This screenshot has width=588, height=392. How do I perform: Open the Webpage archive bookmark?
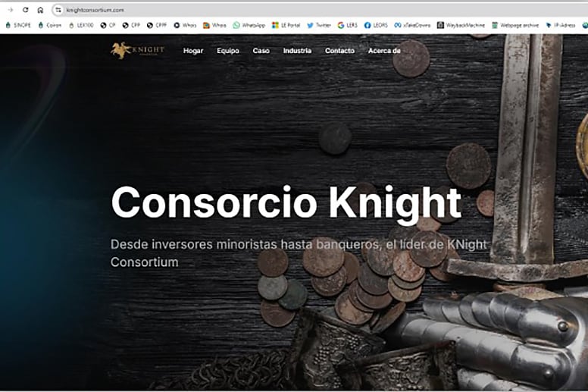click(x=515, y=25)
